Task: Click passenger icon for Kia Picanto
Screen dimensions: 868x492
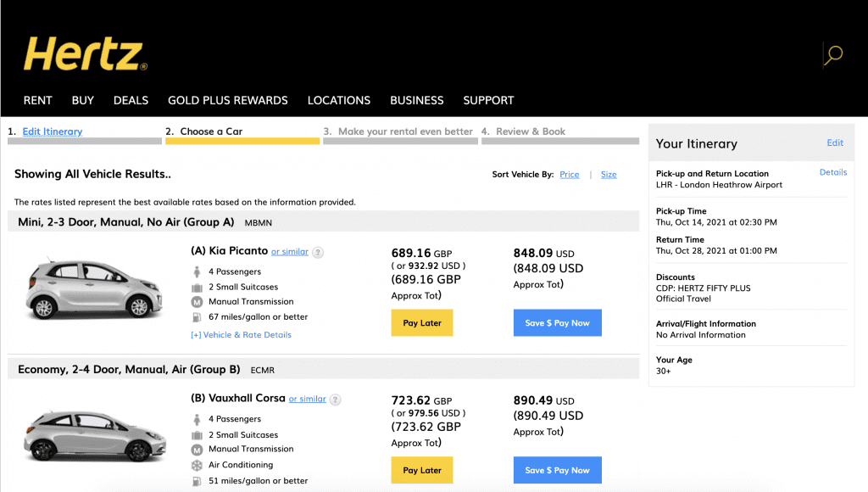Action: 197,271
